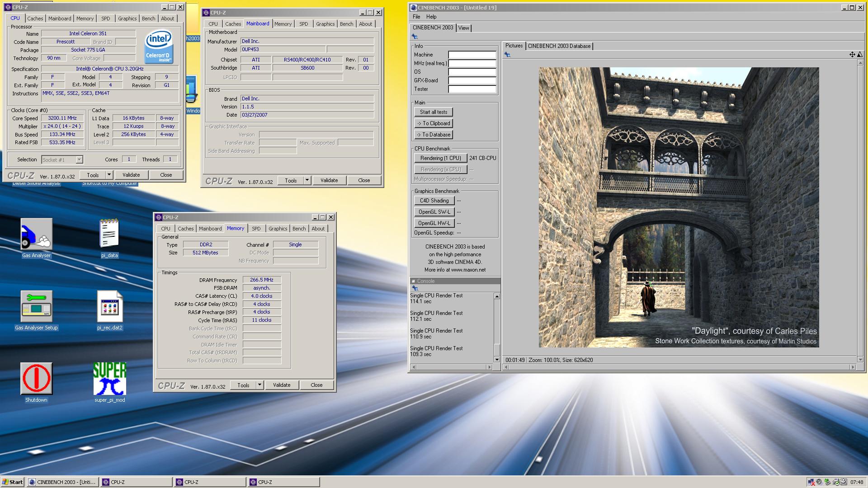868x488 pixels.
Task: Click the move-view cross arrows icon in the picture panel
Action: [x=852, y=55]
